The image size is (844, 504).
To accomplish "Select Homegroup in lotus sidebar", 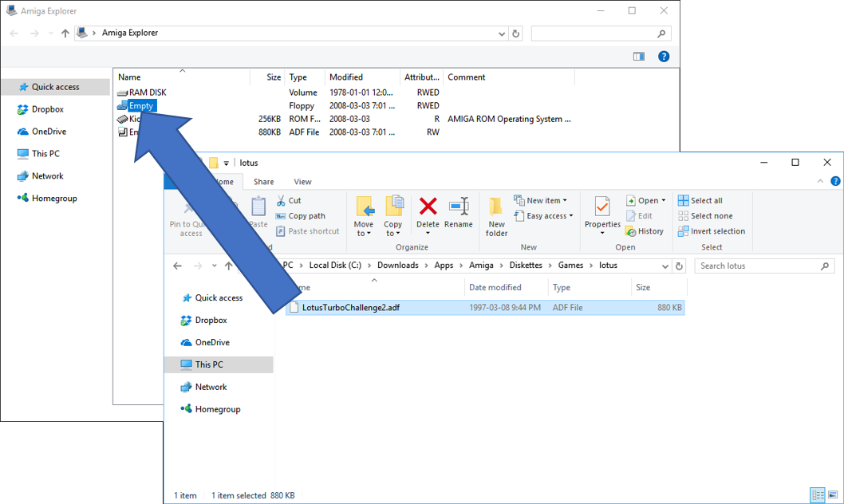I will coord(218,409).
